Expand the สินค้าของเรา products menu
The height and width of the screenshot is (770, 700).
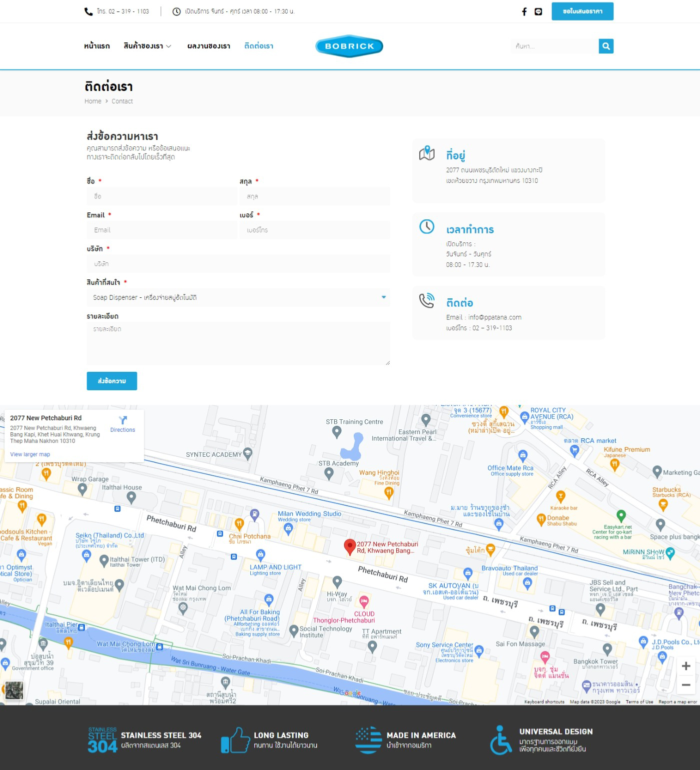pos(147,46)
